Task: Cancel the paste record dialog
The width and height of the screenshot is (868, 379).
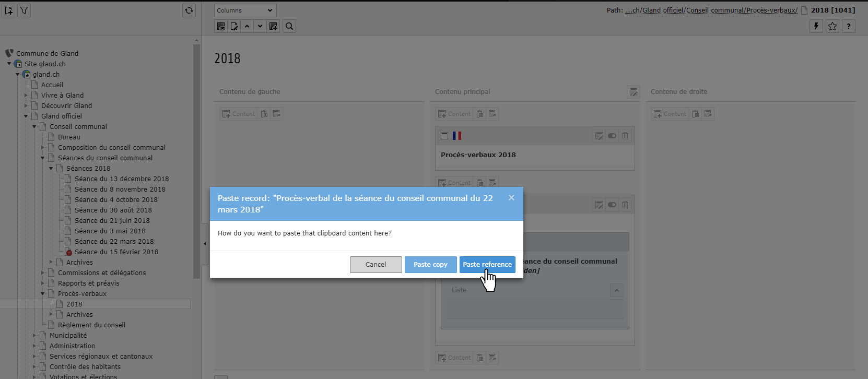Action: click(x=376, y=265)
